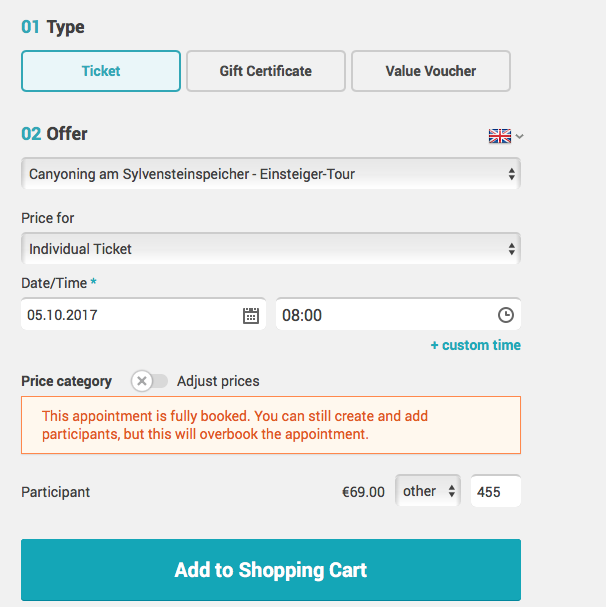The width and height of the screenshot is (606, 607).
Task: Focus the date field showing 05.10.2017
Action: pos(143,315)
